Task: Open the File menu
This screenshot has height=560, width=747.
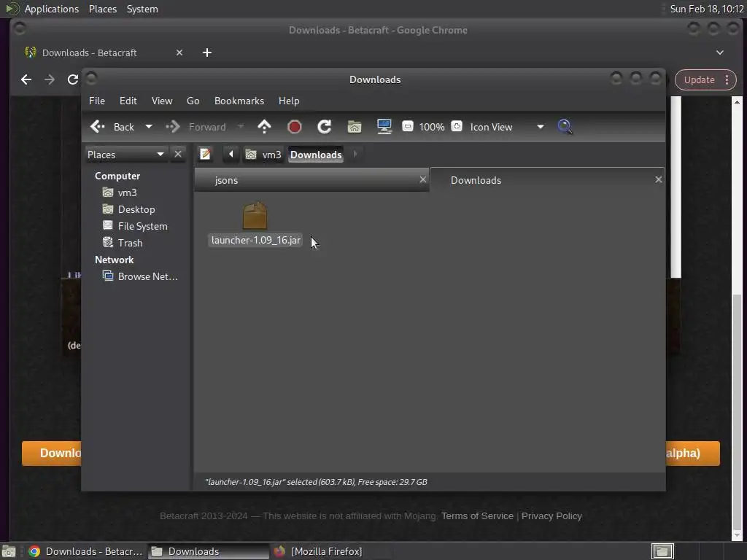Action: [x=97, y=101]
